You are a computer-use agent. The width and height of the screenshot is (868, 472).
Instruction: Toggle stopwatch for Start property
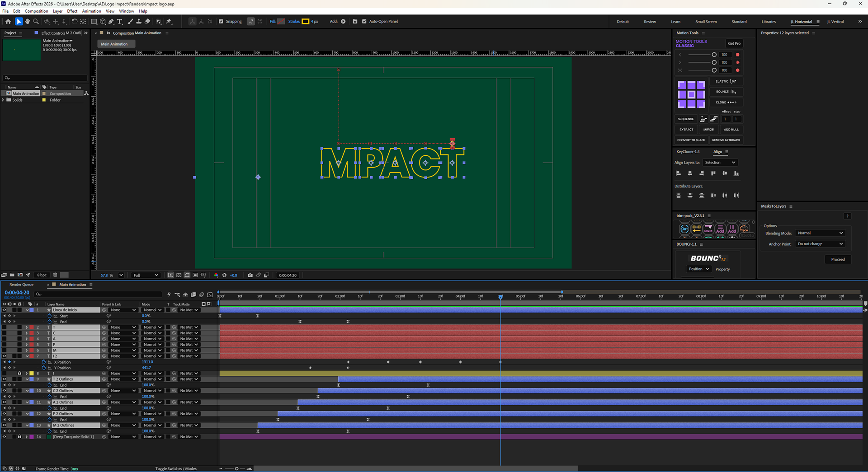pyautogui.click(x=49, y=316)
